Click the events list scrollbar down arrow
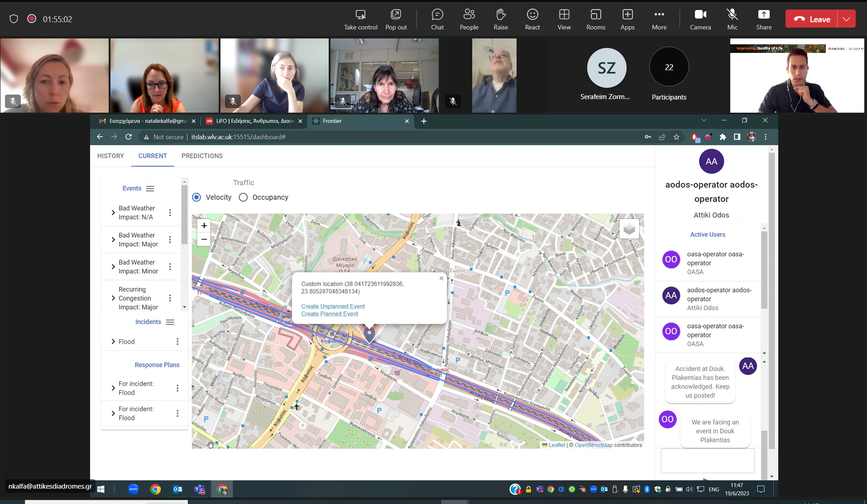This screenshot has height=504, width=867. coord(184,307)
